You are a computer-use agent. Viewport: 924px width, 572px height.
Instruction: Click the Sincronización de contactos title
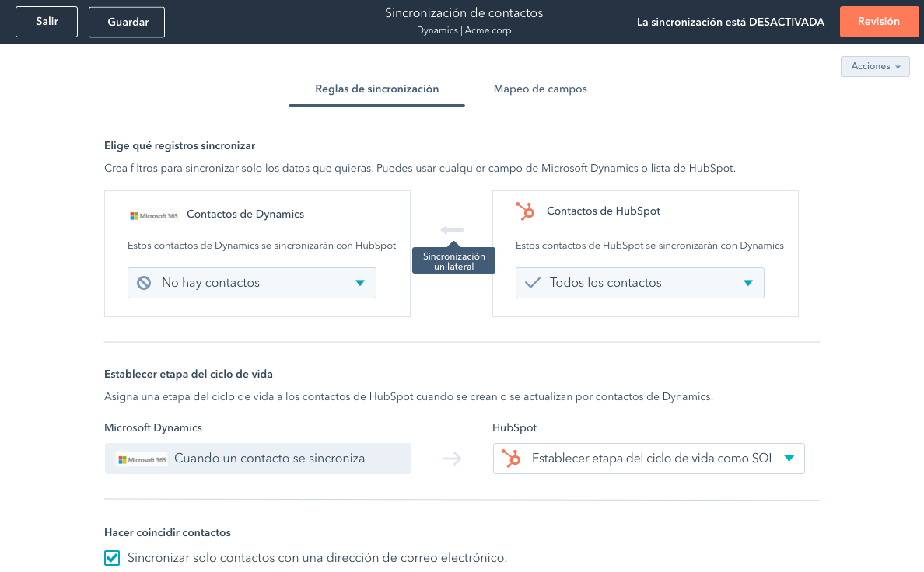464,13
